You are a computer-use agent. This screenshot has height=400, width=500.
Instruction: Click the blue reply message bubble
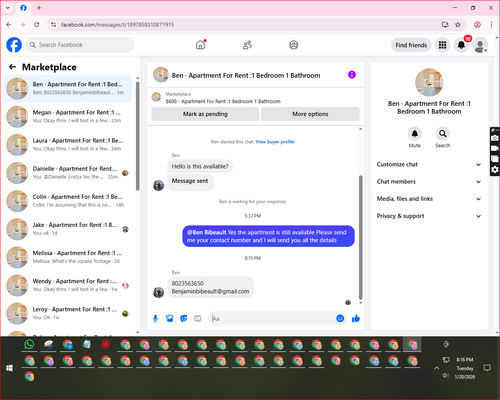(x=268, y=236)
